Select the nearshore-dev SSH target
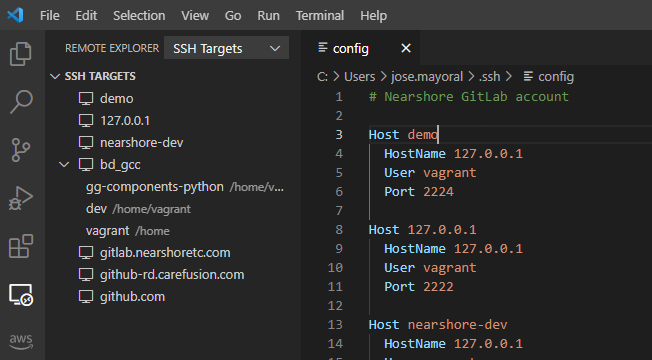The height and width of the screenshot is (360, 652). coord(141,143)
